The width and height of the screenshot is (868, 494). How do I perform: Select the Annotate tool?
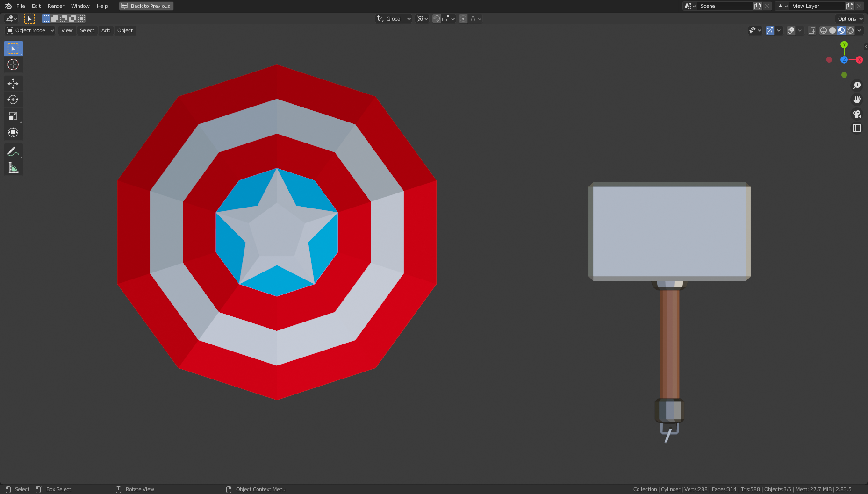[13, 151]
